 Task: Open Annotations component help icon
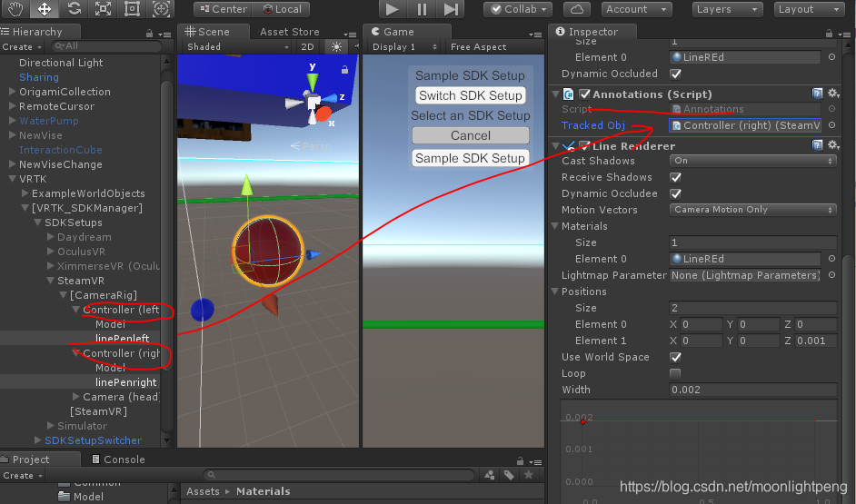[817, 94]
